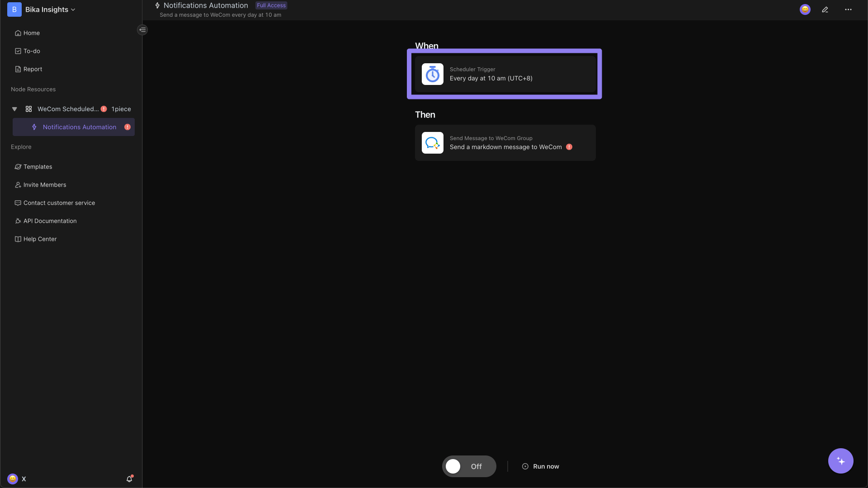Select Help Center in sidebar menu

[40, 239]
